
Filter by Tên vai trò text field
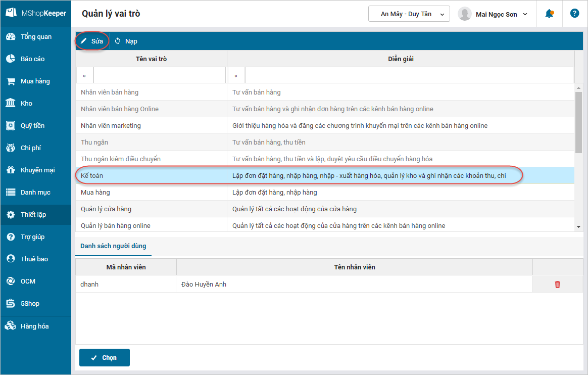pyautogui.click(x=159, y=75)
